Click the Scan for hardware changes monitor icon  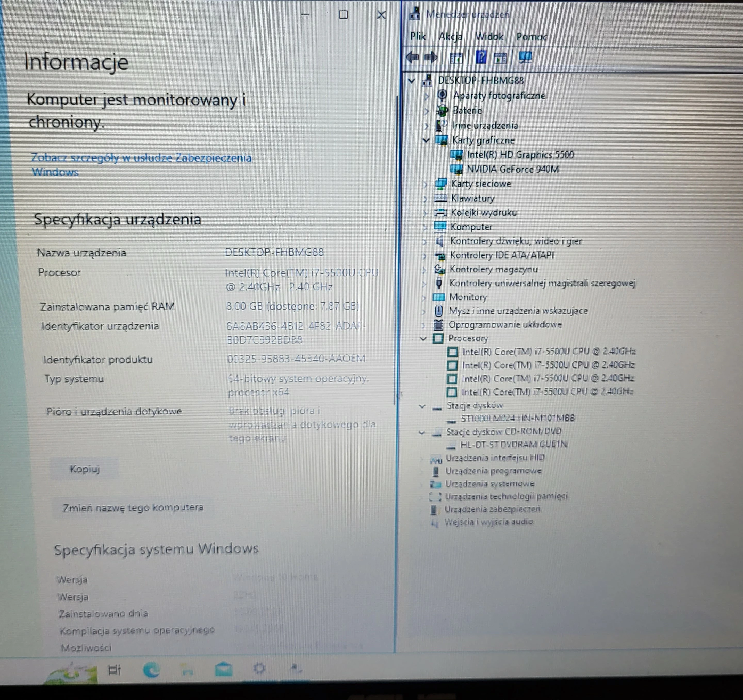[x=525, y=57]
